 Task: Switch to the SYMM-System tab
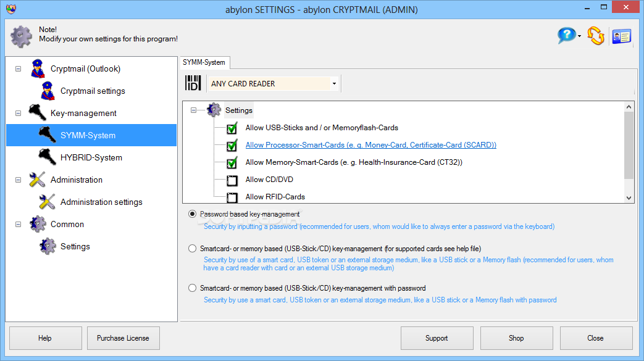click(204, 62)
